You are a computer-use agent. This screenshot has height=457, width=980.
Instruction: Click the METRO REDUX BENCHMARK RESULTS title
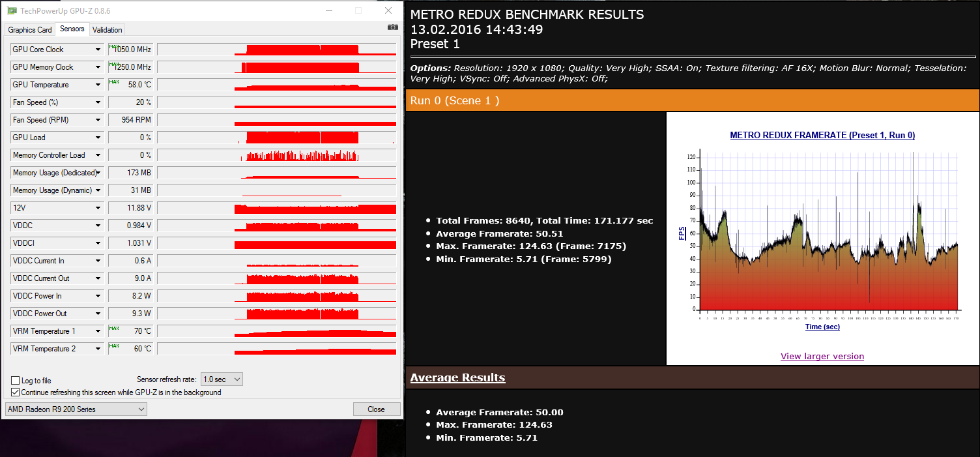click(x=527, y=14)
